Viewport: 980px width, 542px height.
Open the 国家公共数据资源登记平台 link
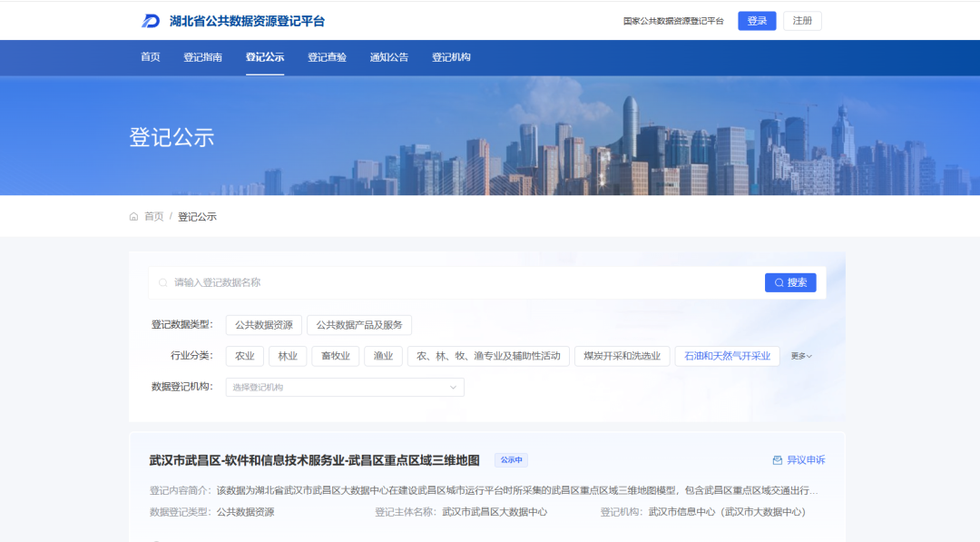pos(673,21)
